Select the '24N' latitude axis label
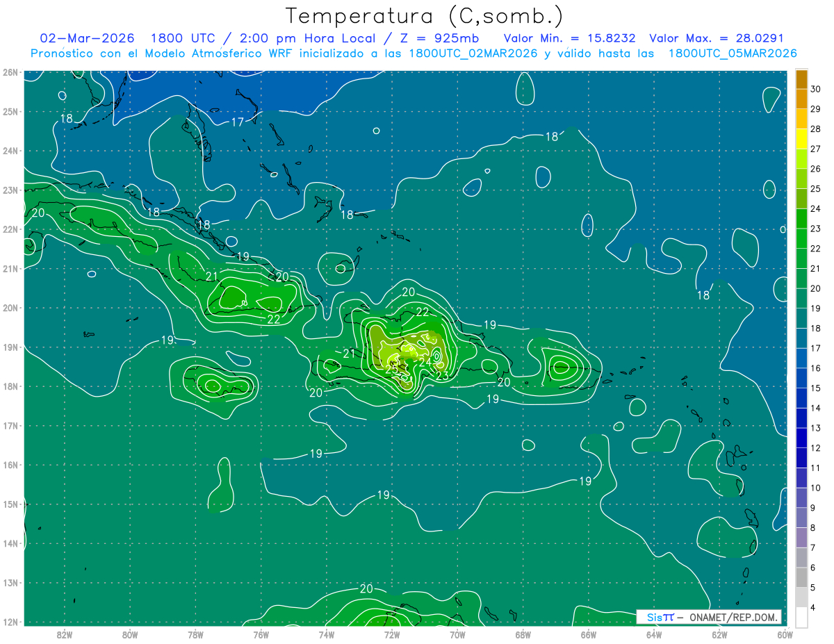Viewport: 834px width, 644px height. pyautogui.click(x=10, y=151)
